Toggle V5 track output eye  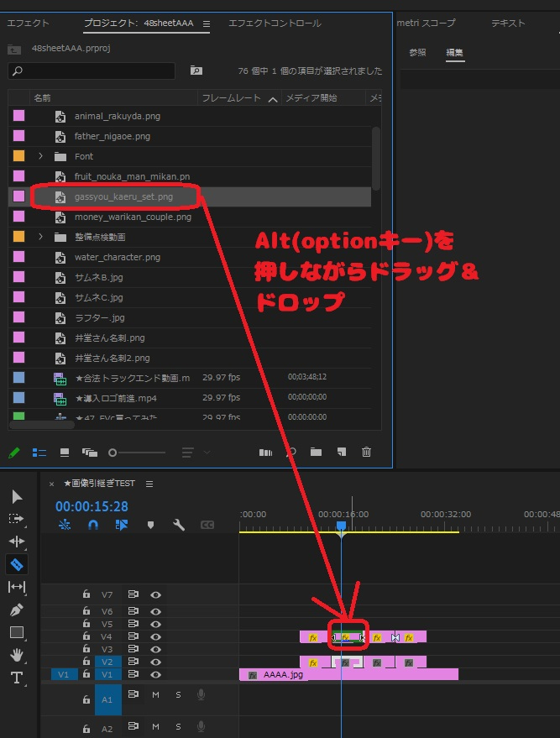click(x=156, y=624)
